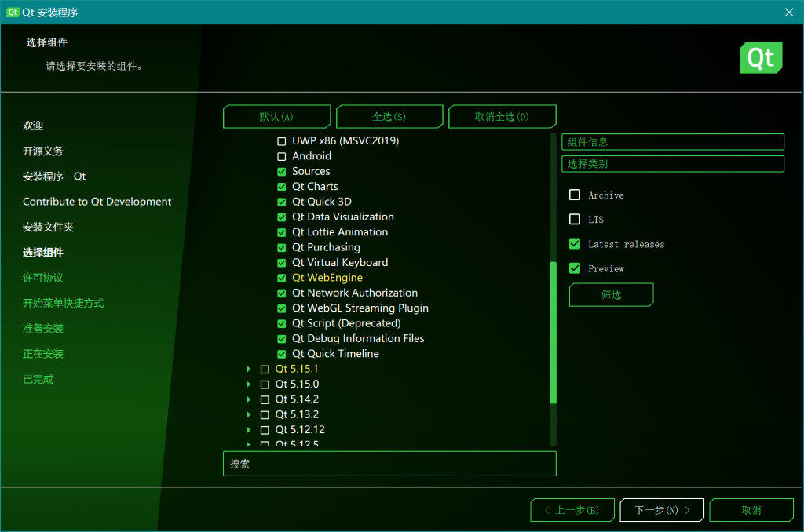The height and width of the screenshot is (532, 804).
Task: Check the Qt 5.15.0 checkbox
Action: pyautogui.click(x=265, y=384)
